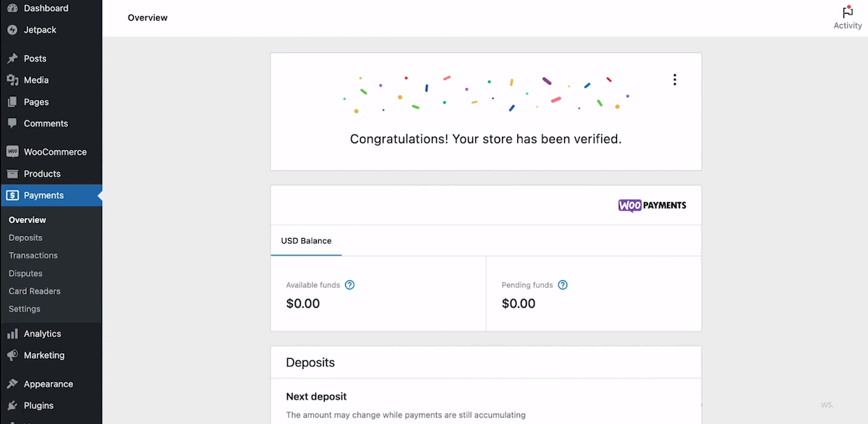
Task: Open the Activity flag panel
Action: pos(848,17)
